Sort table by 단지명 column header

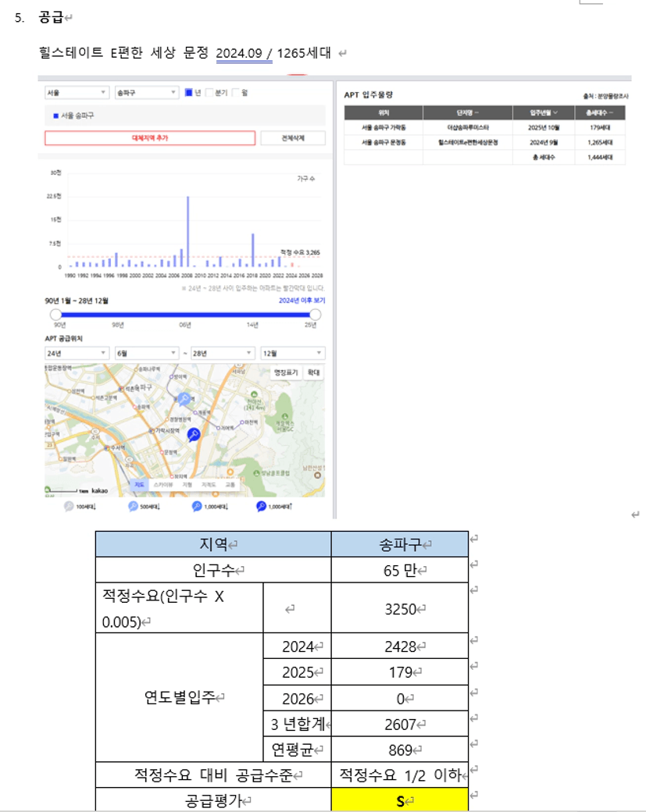pyautogui.click(x=468, y=113)
